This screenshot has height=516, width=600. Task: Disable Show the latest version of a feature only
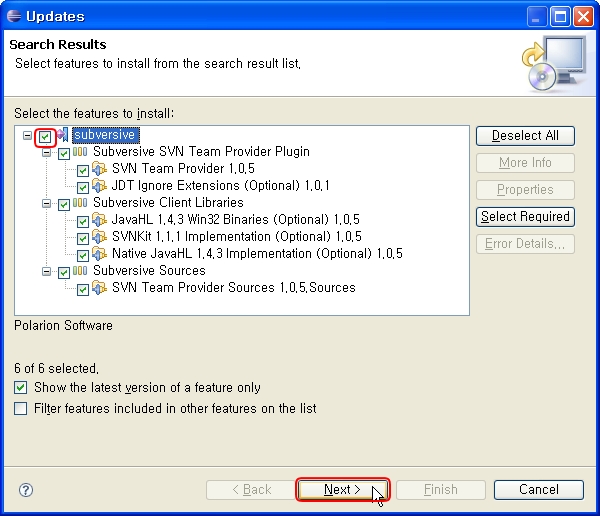21,387
